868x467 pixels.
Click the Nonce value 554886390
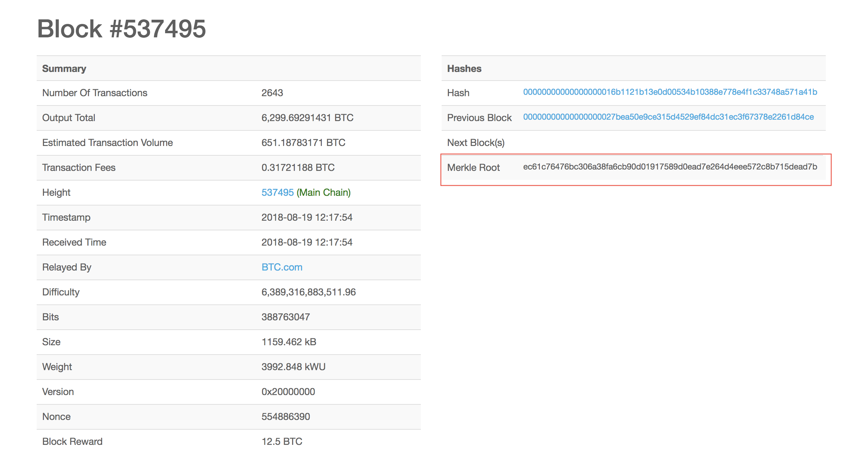(286, 416)
